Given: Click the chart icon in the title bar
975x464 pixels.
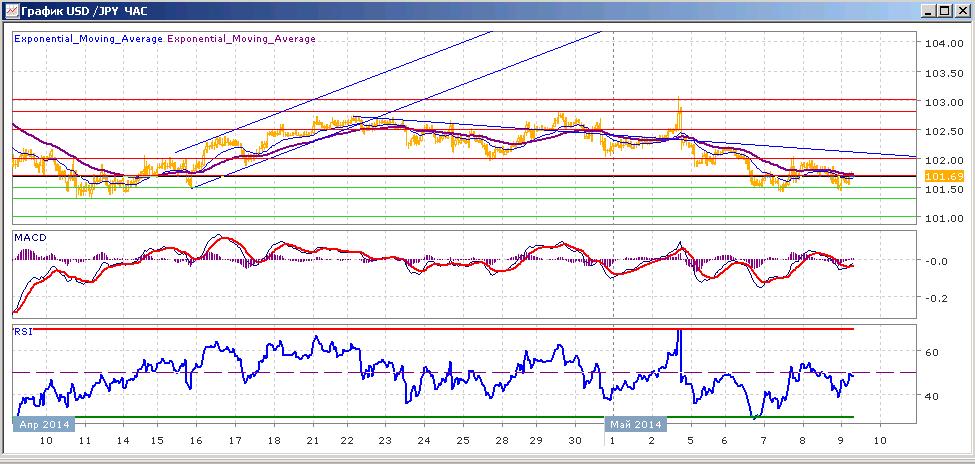Looking at the screenshot, I should (11, 11).
